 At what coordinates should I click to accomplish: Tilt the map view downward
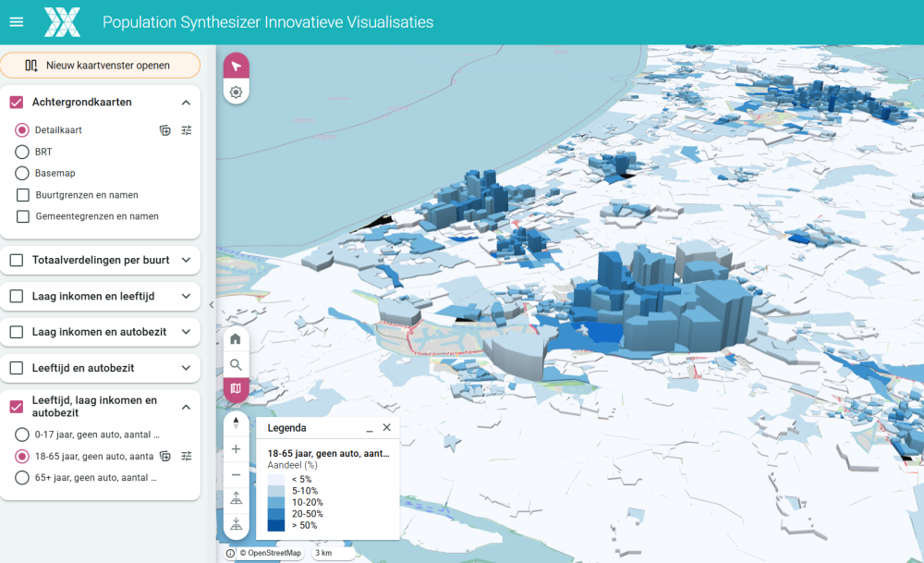pos(236,524)
